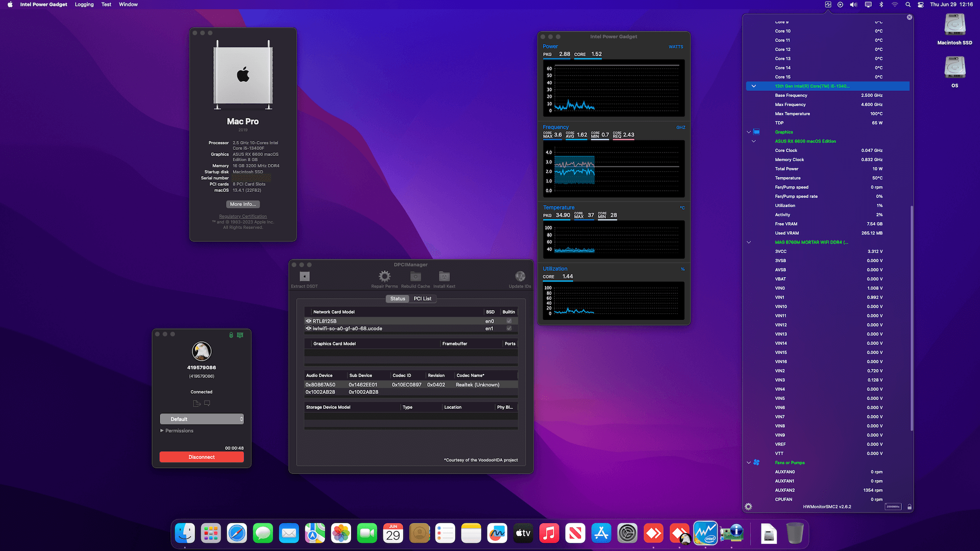Expand the Permissions disclosure triangle
Screen dimensions: 980x551
162,431
